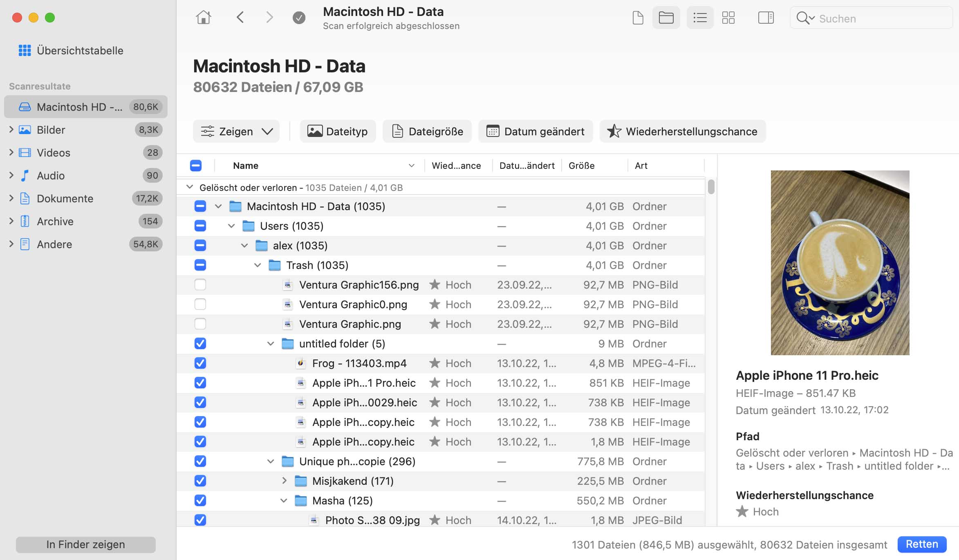The height and width of the screenshot is (560, 959).
Task: Open Wiederherstellungschance filter
Action: click(x=683, y=131)
